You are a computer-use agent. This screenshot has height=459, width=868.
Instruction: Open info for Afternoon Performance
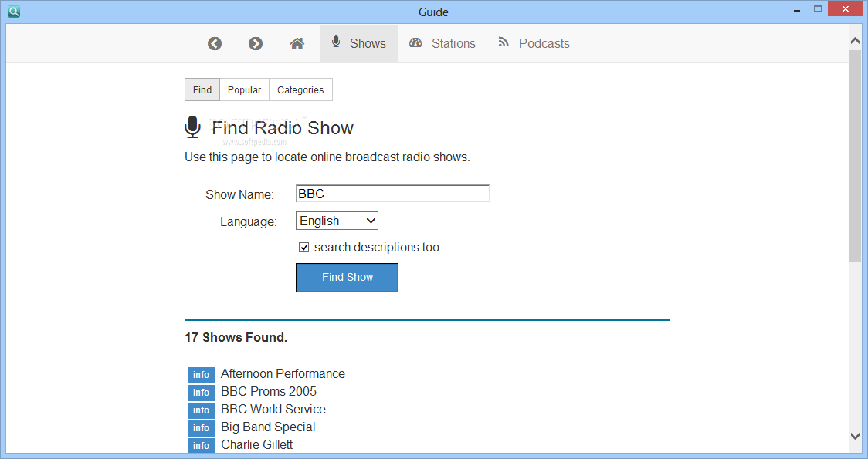(201, 375)
